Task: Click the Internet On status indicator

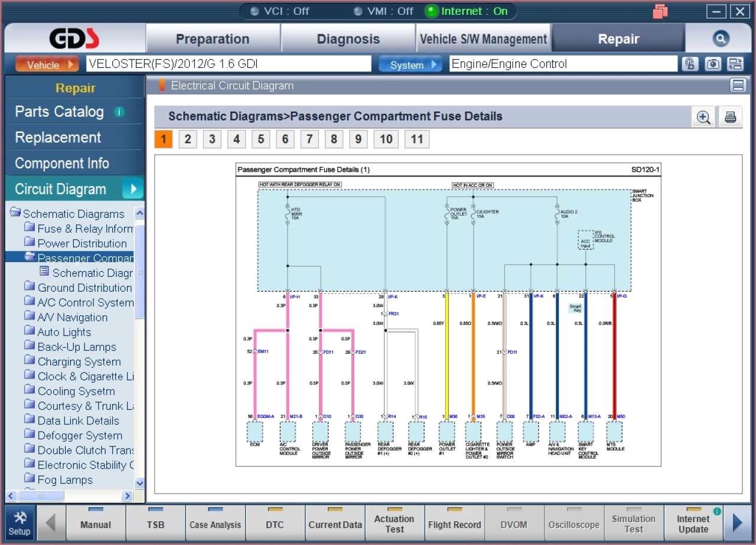Action: (x=467, y=11)
